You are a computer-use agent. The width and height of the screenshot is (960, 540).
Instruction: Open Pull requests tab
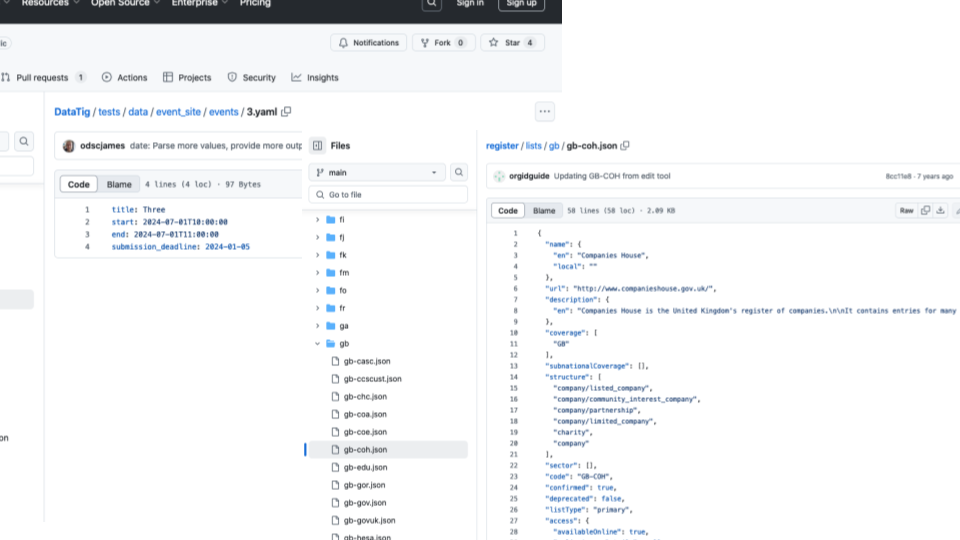(43, 78)
